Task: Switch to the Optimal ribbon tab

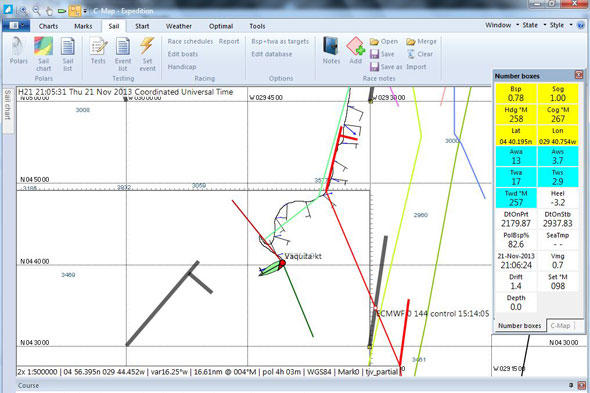Action: (221, 26)
